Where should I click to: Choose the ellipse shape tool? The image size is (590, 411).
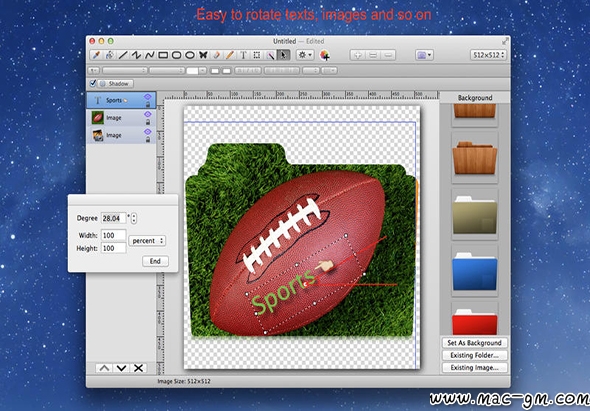(x=190, y=55)
